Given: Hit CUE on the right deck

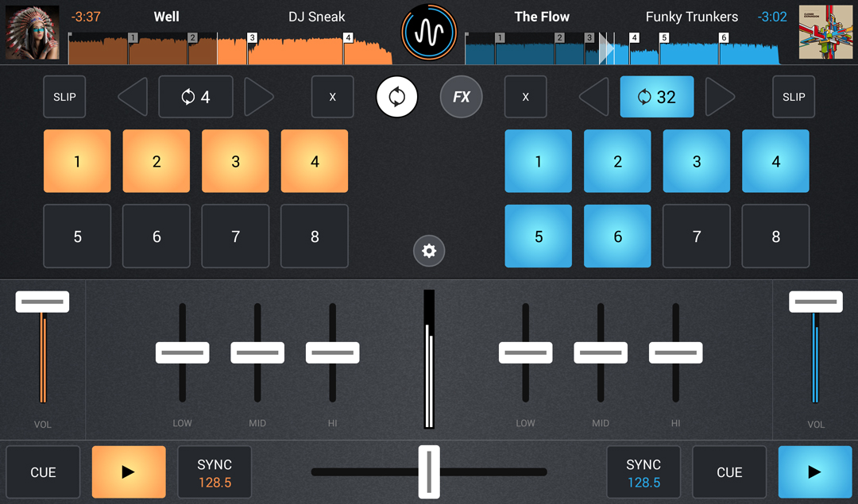Looking at the screenshot, I should [x=729, y=471].
